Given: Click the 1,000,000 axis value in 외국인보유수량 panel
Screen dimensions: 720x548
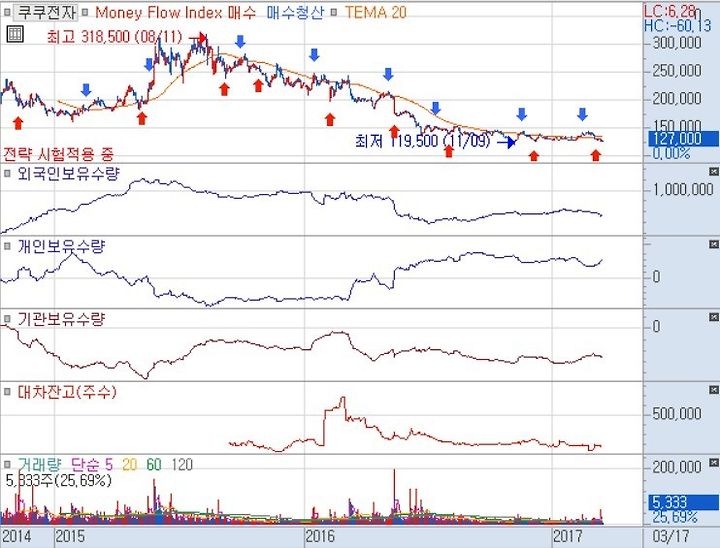Looking at the screenshot, I should 683,189.
